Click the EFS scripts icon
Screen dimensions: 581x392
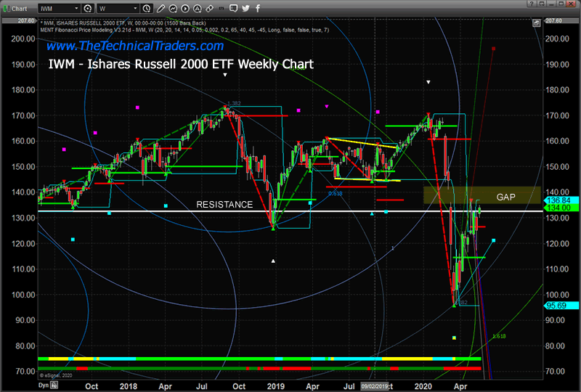point(222,8)
